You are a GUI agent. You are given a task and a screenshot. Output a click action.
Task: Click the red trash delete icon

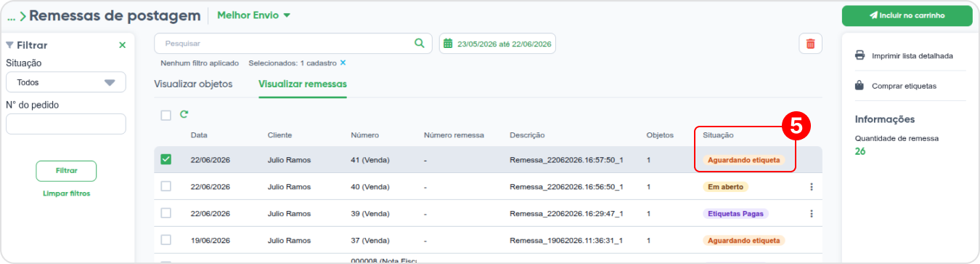(810, 44)
